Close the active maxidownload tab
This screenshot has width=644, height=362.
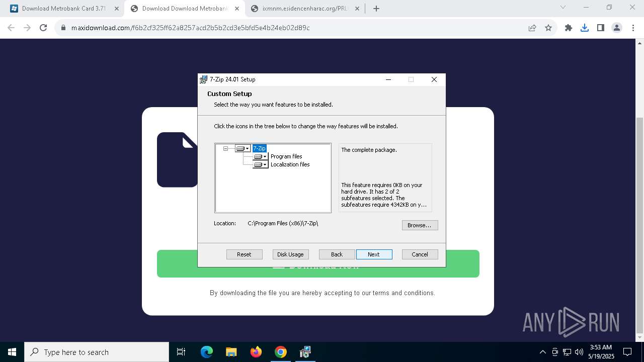pos(236,9)
